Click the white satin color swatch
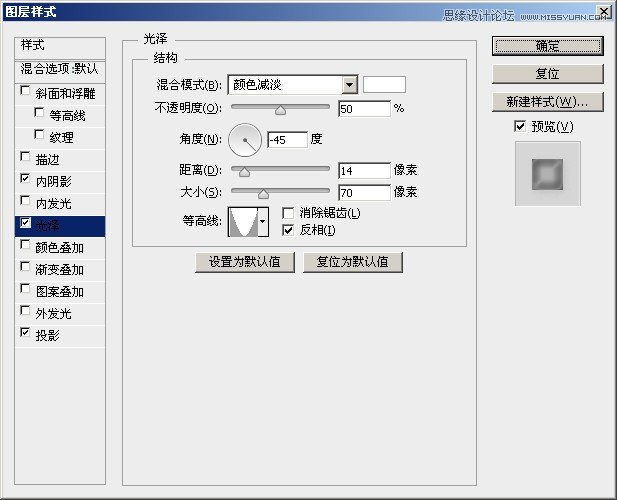This screenshot has width=617, height=500. pyautogui.click(x=384, y=85)
